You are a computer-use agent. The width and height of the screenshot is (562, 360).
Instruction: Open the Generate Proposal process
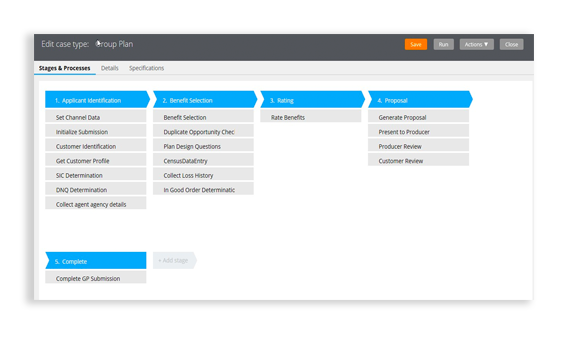pos(418,117)
